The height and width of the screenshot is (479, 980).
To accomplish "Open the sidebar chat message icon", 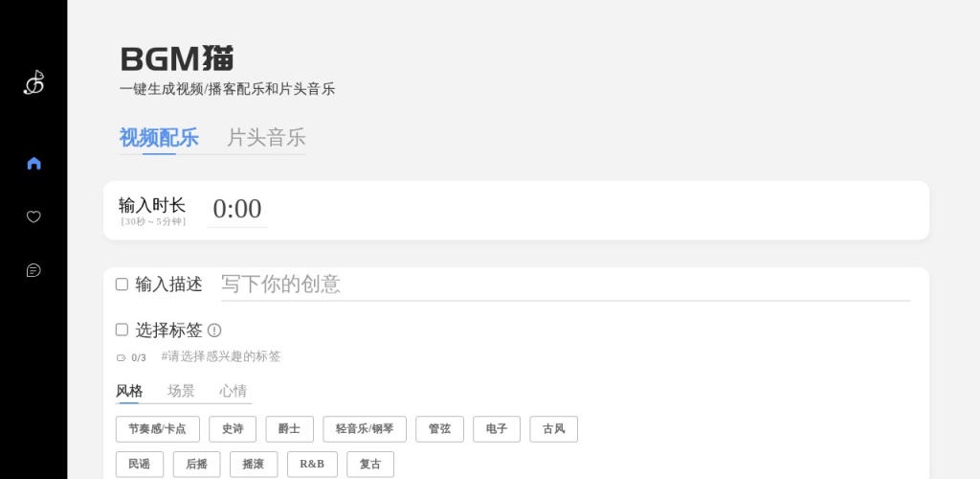I will [x=33, y=270].
